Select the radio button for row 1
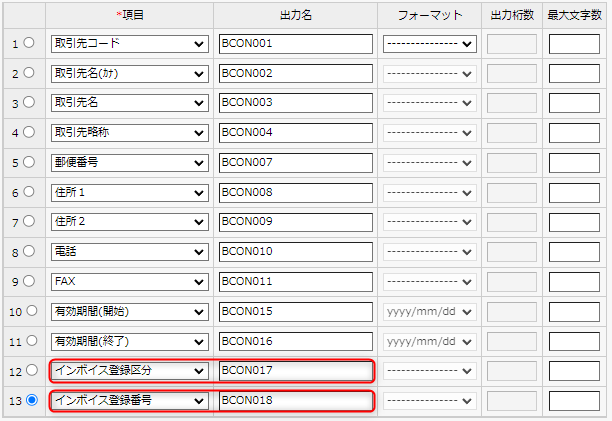 (31, 44)
